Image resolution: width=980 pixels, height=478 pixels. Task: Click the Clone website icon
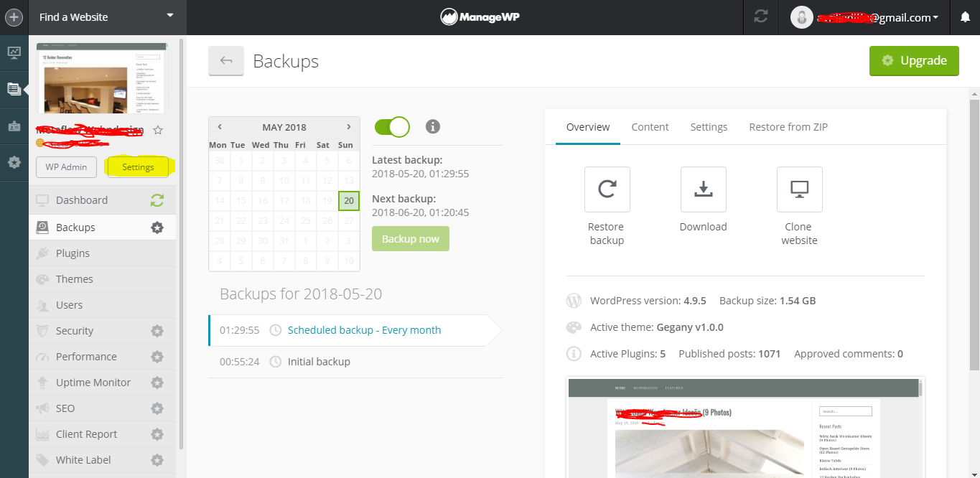(800, 189)
